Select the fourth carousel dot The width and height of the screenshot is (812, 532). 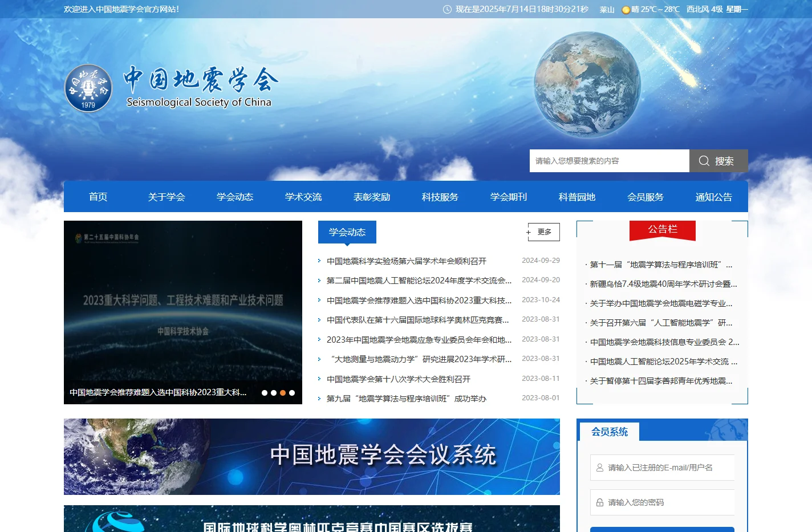(x=292, y=393)
